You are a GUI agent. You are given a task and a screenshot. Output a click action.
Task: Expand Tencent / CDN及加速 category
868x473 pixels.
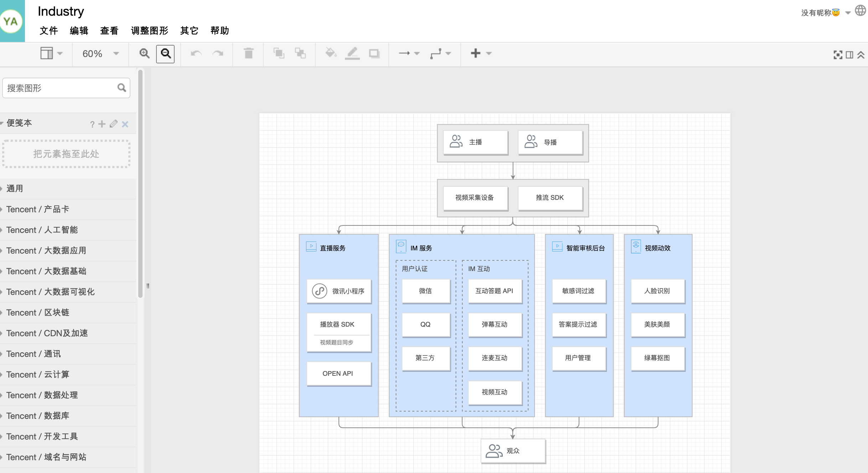(68, 333)
